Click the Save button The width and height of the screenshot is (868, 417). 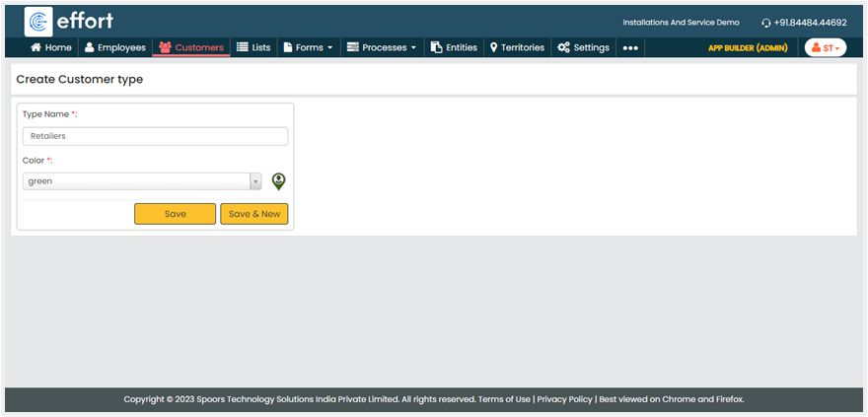pyautogui.click(x=175, y=214)
